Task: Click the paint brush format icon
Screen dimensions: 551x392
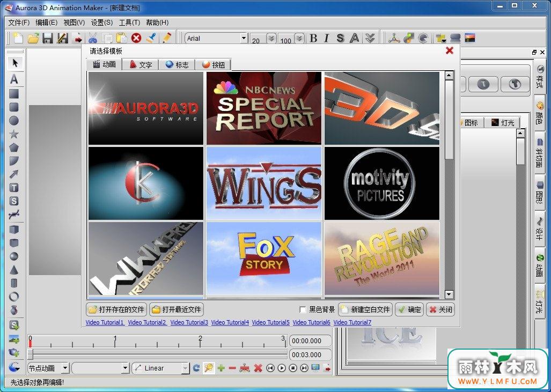Action: coord(151,38)
